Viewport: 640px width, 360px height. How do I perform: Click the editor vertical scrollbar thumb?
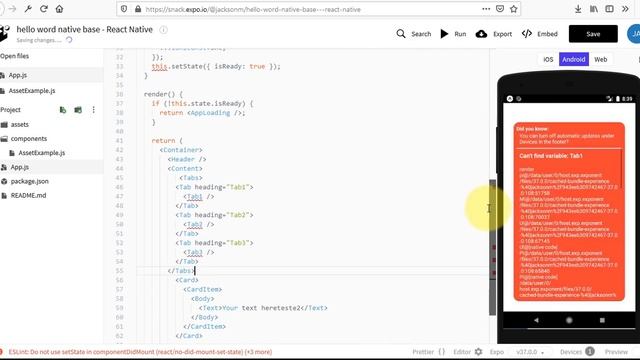pyautogui.click(x=493, y=247)
